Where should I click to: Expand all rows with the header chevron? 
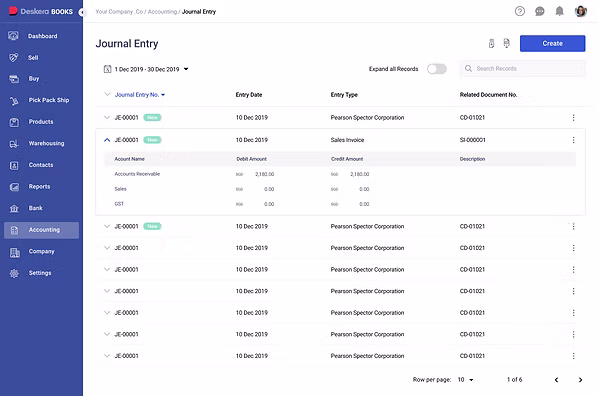[x=107, y=94]
